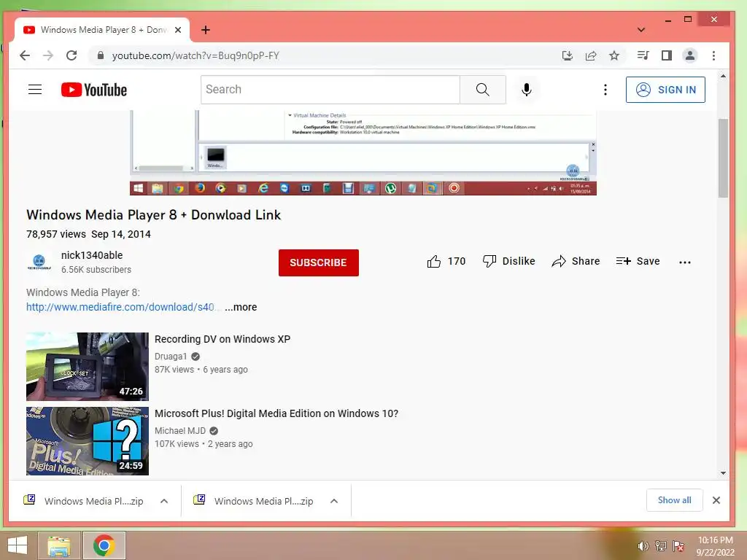Share the video
This screenshot has width=747, height=560.
[576, 262]
